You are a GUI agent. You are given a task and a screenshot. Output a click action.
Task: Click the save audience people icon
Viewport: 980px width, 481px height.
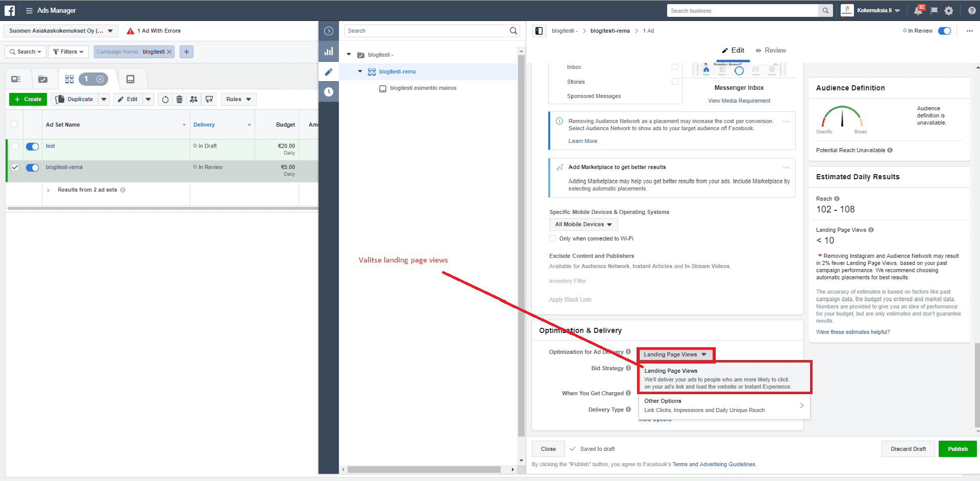[x=194, y=100]
